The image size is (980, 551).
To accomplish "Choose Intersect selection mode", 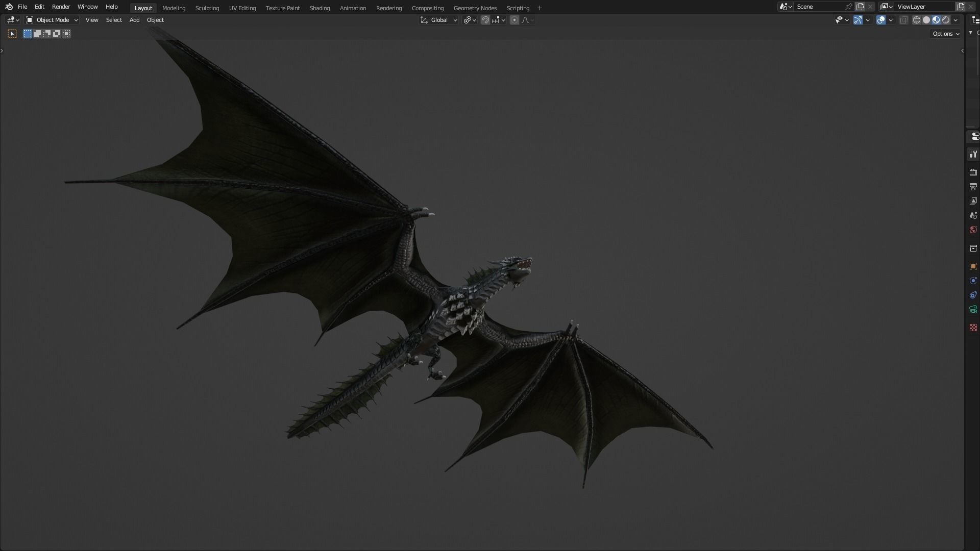I will [x=66, y=34].
